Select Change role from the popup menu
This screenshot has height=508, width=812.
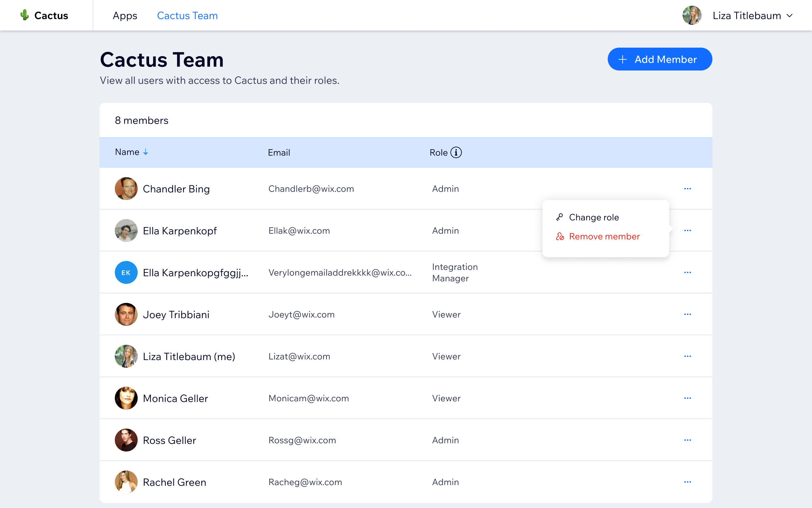click(593, 217)
